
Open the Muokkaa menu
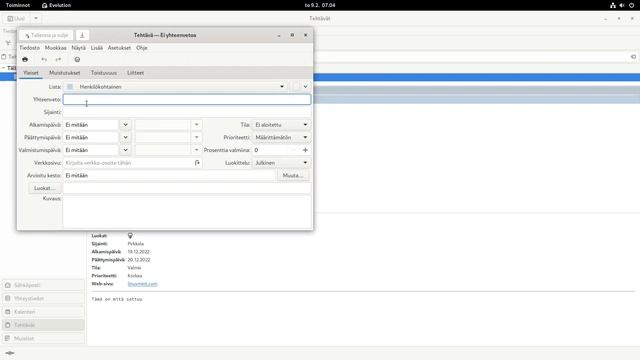click(56, 48)
